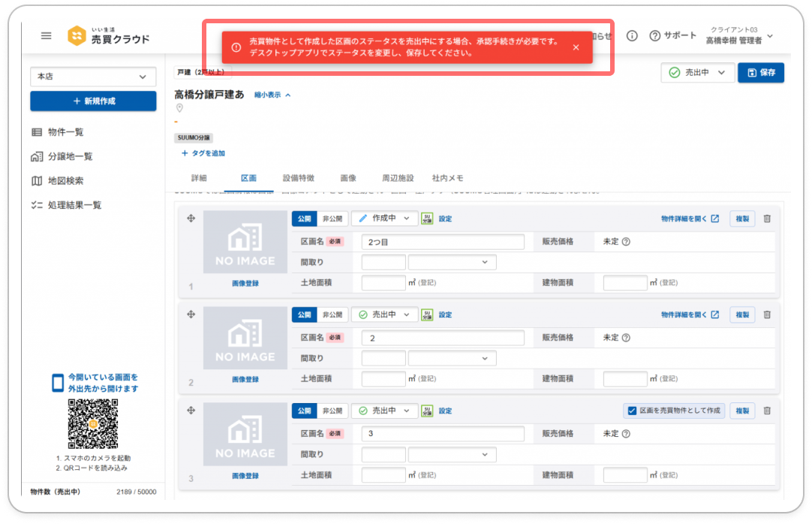Click SUUMO 設定 icon for lot 3

pyautogui.click(x=427, y=411)
